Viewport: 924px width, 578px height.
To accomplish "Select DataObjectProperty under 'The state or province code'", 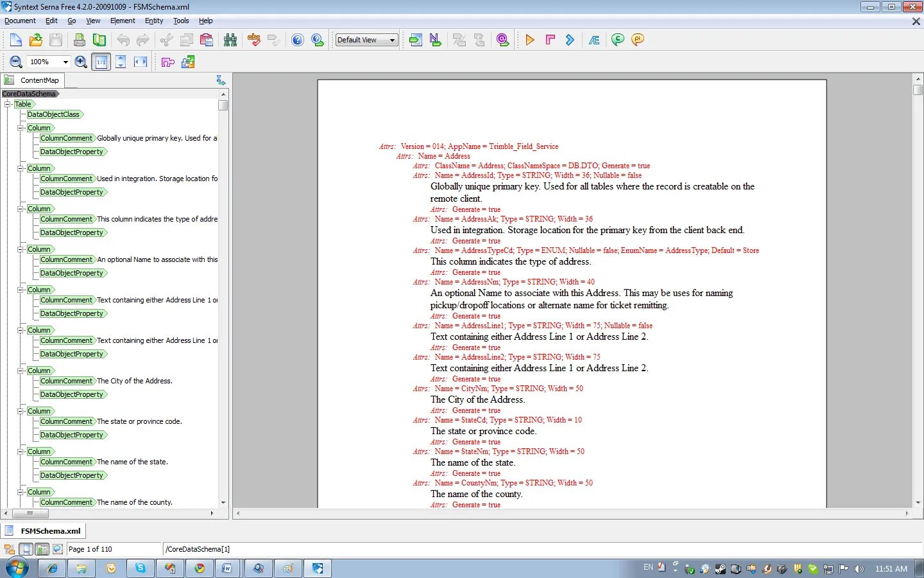I will click(73, 435).
